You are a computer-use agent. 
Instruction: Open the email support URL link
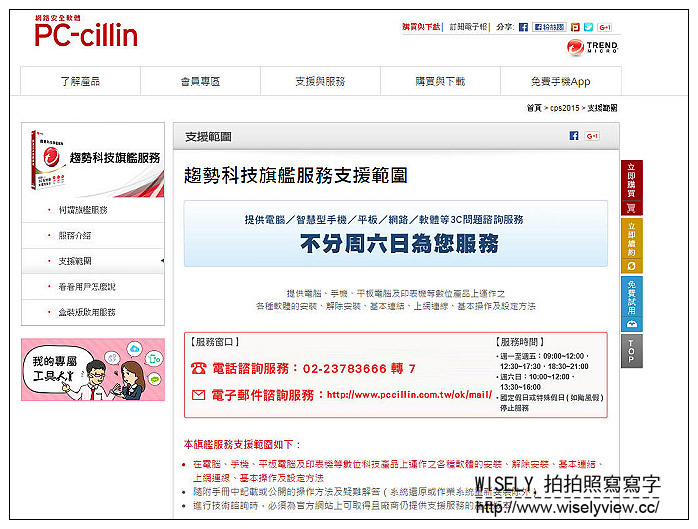(x=409, y=395)
